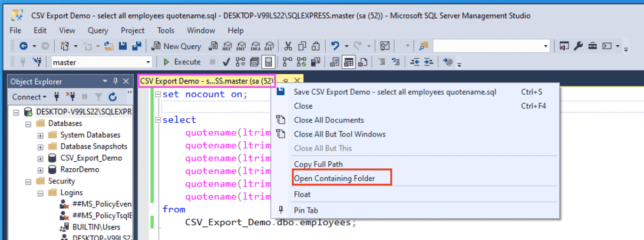
Task: Pin the Object Explorer panel
Action: coord(115,81)
